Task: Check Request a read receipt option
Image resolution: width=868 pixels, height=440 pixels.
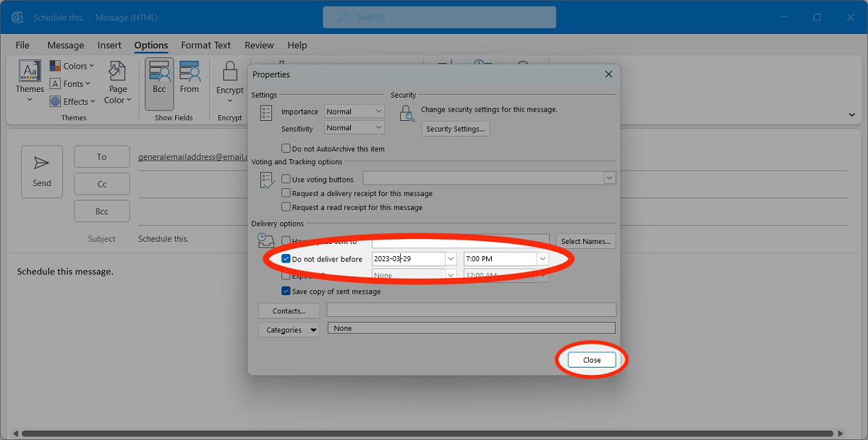Action: (286, 207)
